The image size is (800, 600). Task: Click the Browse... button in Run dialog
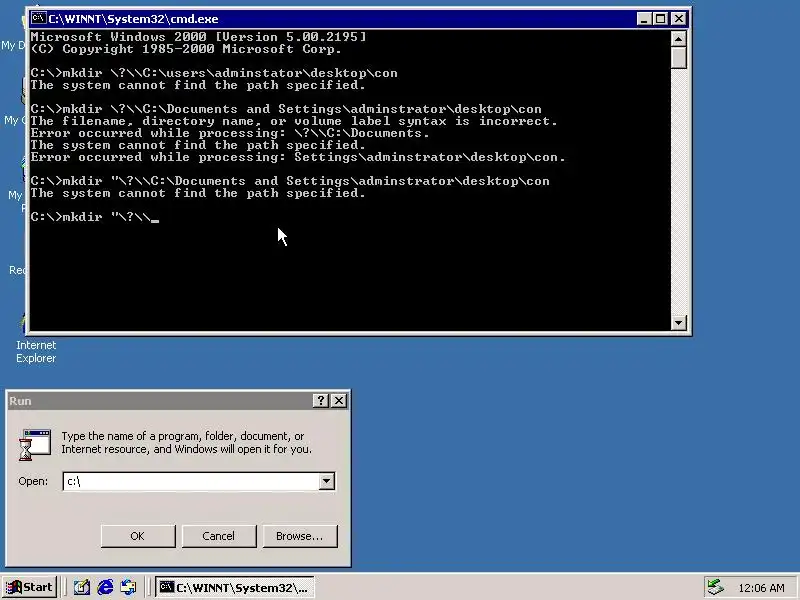click(299, 536)
